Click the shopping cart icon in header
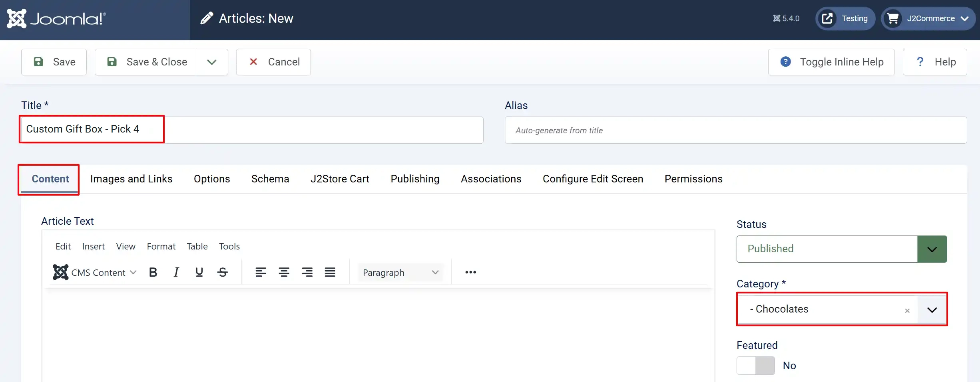The height and width of the screenshot is (382, 980). coord(893,18)
